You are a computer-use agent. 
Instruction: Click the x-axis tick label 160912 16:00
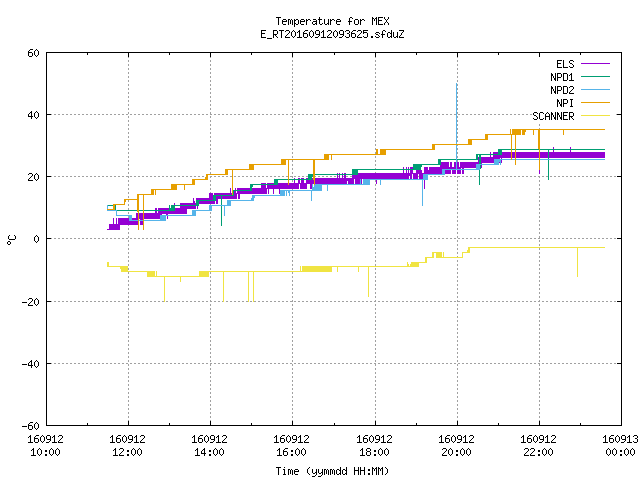291,446
